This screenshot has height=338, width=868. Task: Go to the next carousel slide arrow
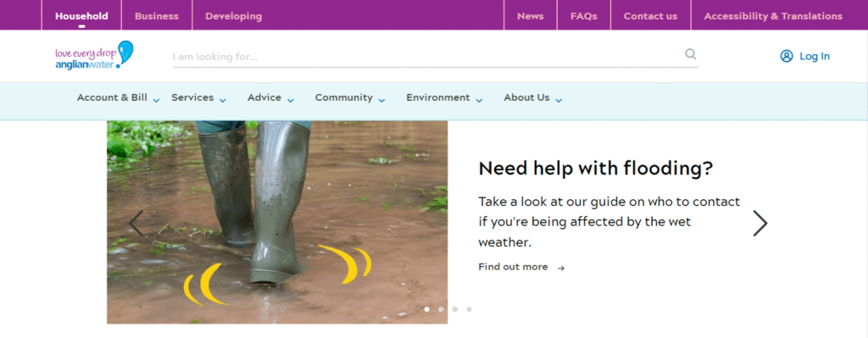coord(760,224)
